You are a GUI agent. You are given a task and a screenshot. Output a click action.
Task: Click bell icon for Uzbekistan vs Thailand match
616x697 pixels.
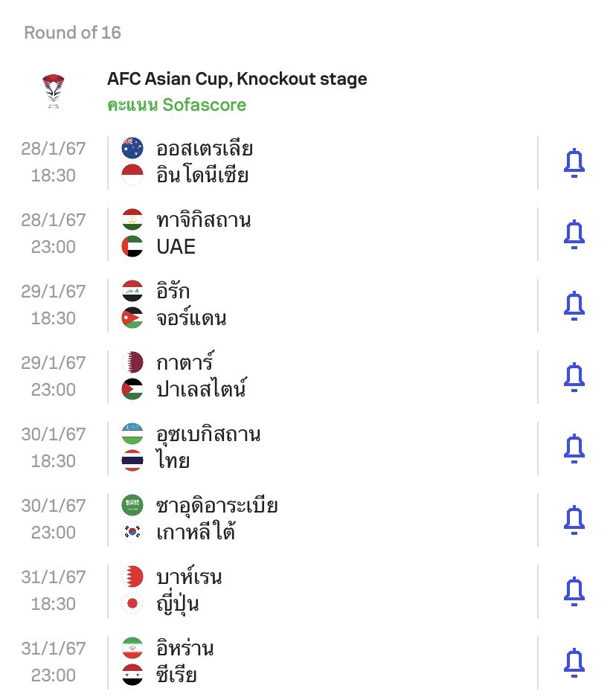pos(574,449)
